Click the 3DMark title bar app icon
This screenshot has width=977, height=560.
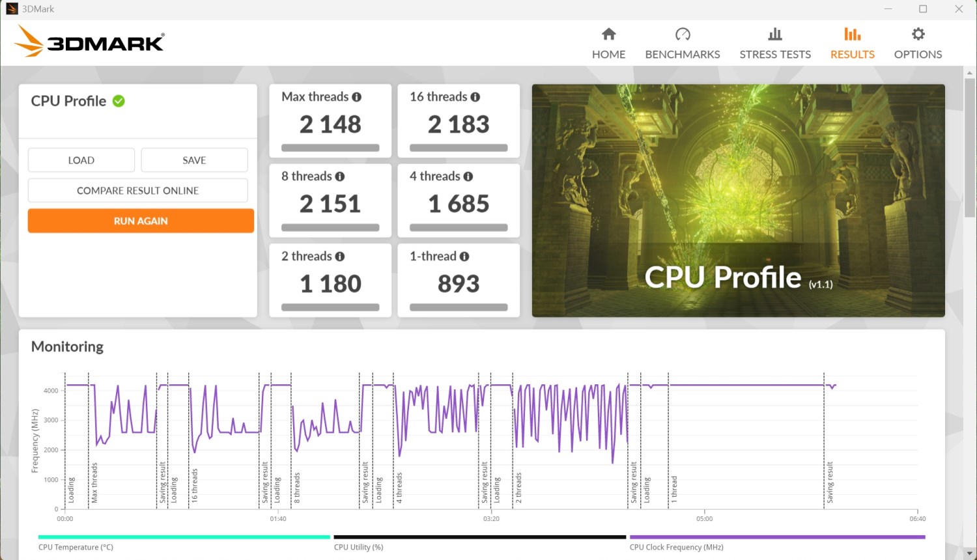click(x=12, y=9)
